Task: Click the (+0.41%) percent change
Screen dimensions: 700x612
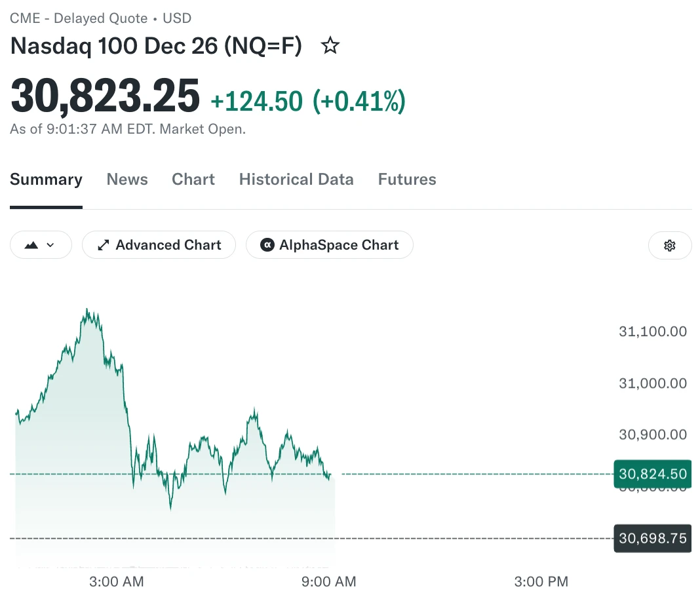Action: tap(359, 101)
